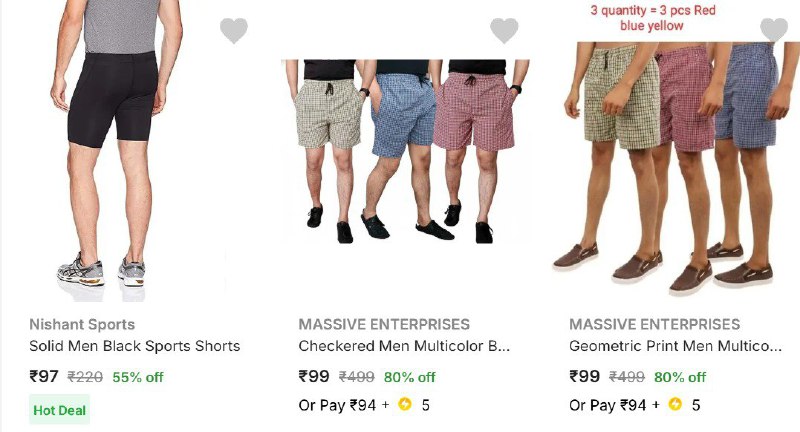This screenshot has height=432, width=800.
Task: Open Checkered Men Multicolor product title
Action: 404,346
